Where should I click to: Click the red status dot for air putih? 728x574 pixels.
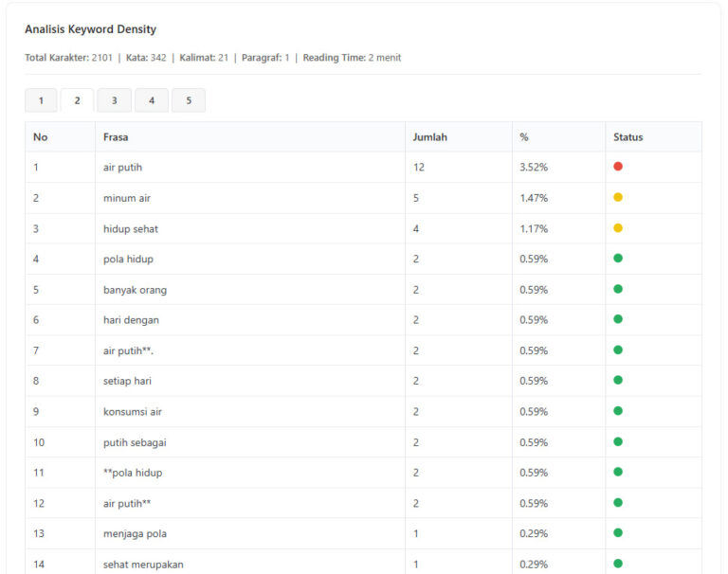pyautogui.click(x=618, y=167)
